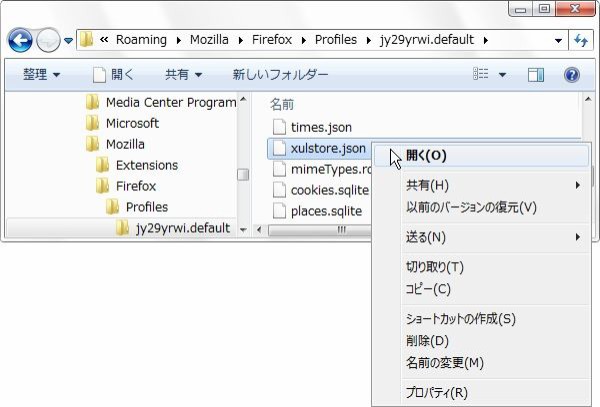The height and width of the screenshot is (407, 600).
Task: Open the 整理 menu
Action: 41,74
